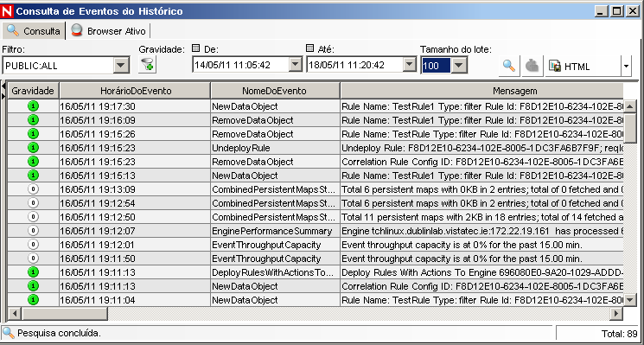The height and width of the screenshot is (345, 644).
Task: Switch to the Consulta tab
Action: pos(33,31)
